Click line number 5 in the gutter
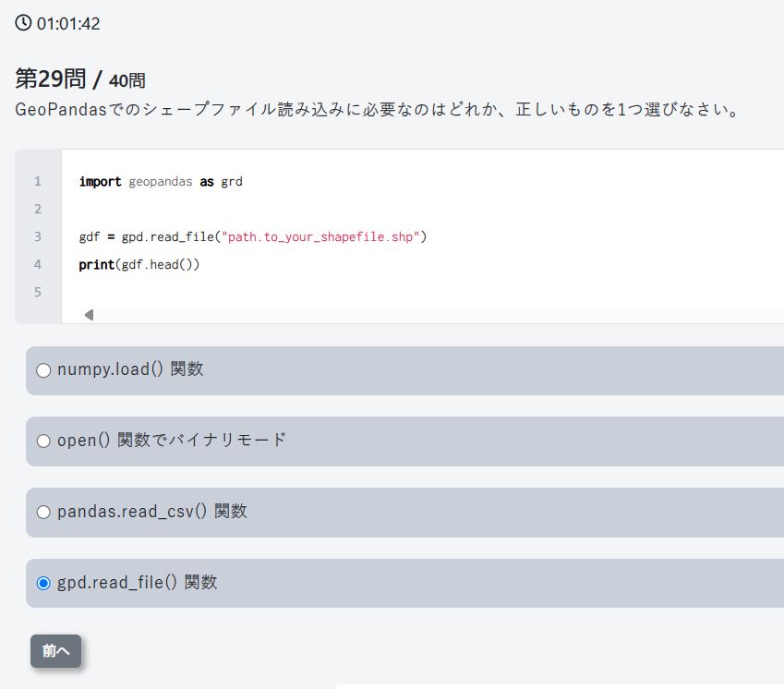Viewport: 784px width, 689px height. click(38, 293)
